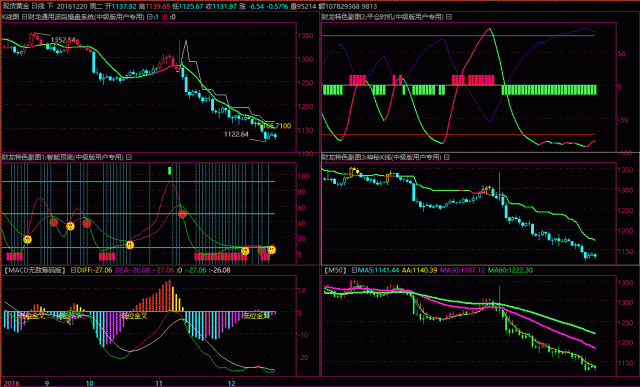Click the leftmost yellow smiley marker in 智能顶底 chart
The width and height of the screenshot is (640, 387).
(27, 239)
